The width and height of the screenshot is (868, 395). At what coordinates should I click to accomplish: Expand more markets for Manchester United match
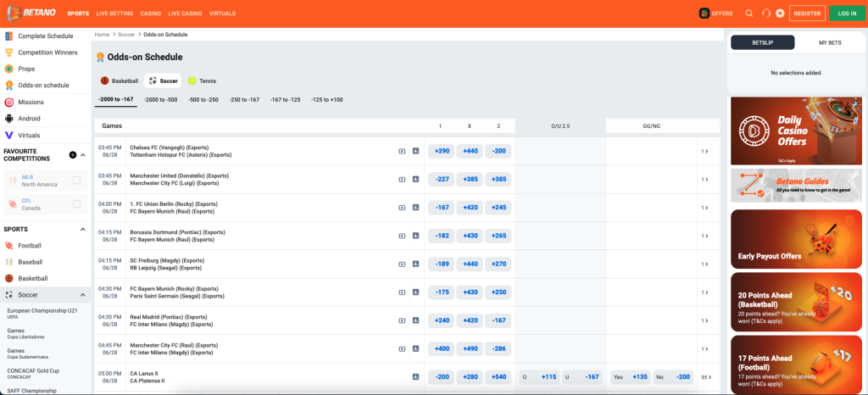(704, 179)
